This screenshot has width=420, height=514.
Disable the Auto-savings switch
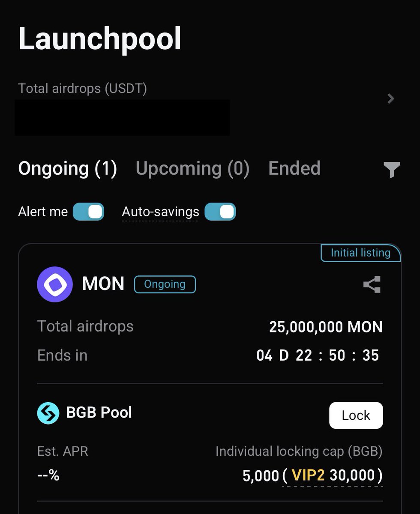[x=220, y=212]
